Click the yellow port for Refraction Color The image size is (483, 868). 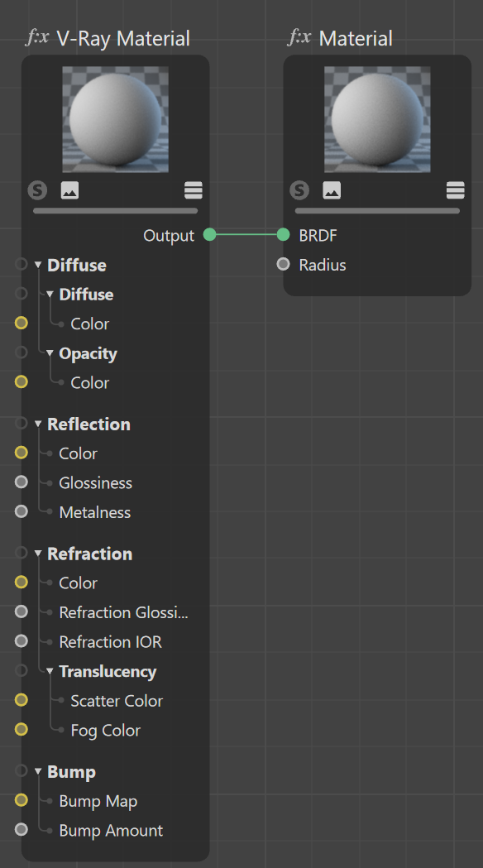[21, 582]
